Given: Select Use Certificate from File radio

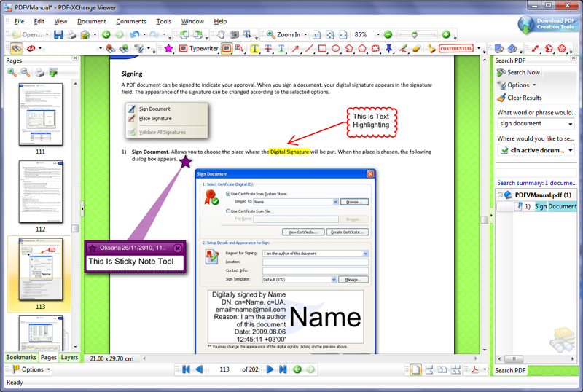Looking at the screenshot, I should [230, 211].
